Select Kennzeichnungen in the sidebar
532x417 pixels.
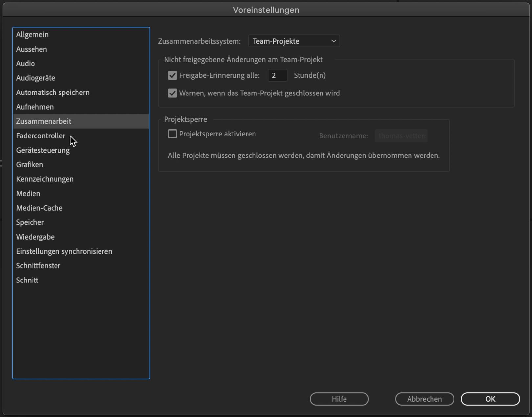[45, 179]
